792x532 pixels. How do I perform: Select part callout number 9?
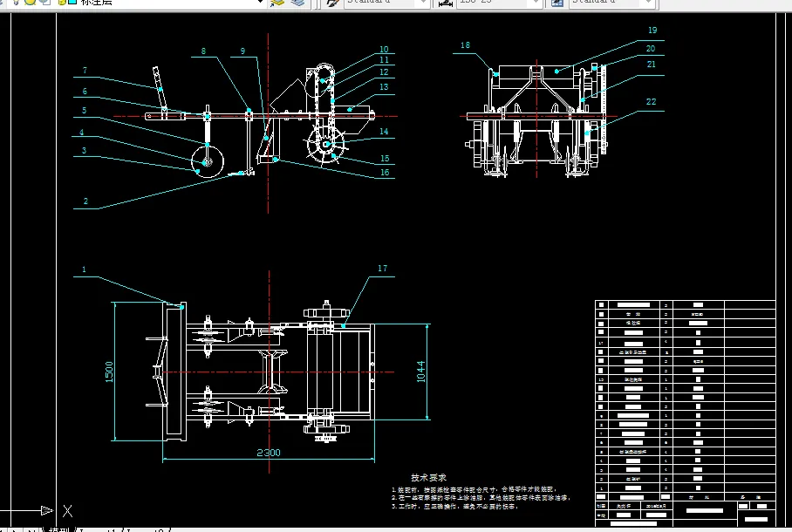243,51
